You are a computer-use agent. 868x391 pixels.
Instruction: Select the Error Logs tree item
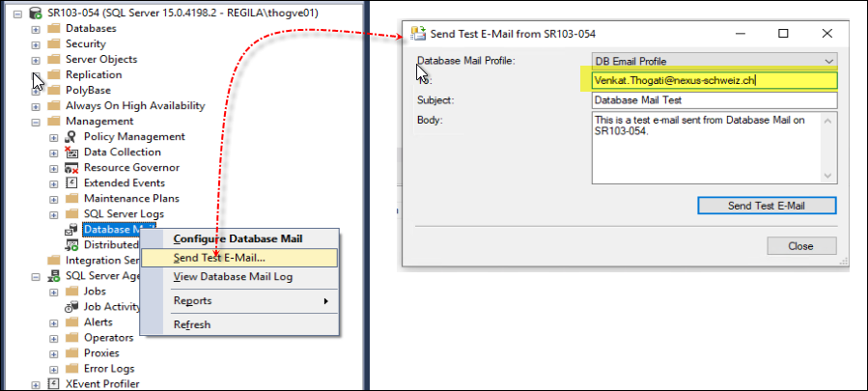(x=109, y=369)
